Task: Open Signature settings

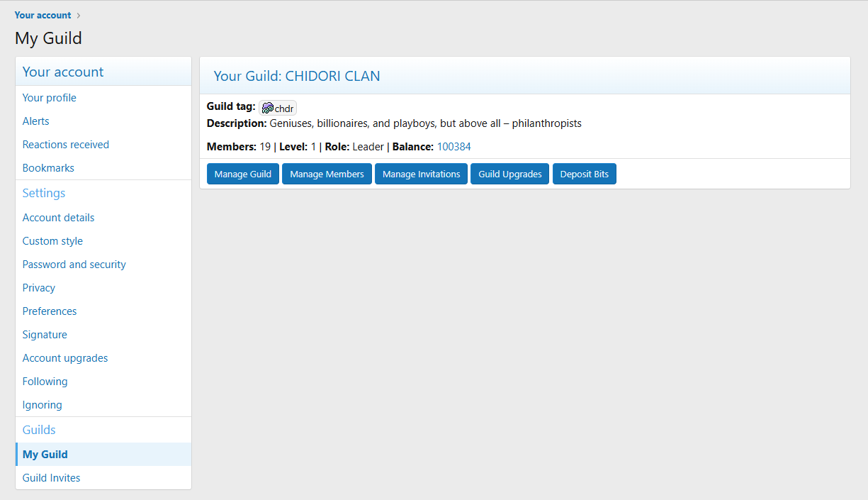Action: (x=103, y=335)
